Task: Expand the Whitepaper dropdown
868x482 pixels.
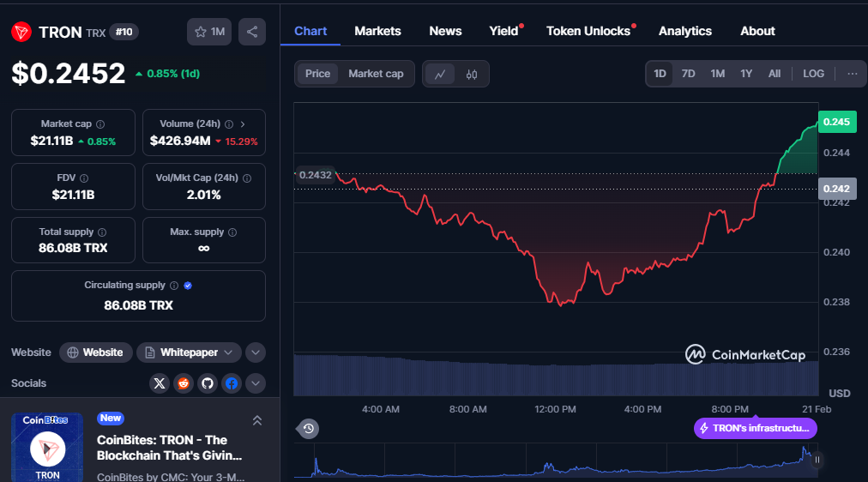Action: [189, 352]
